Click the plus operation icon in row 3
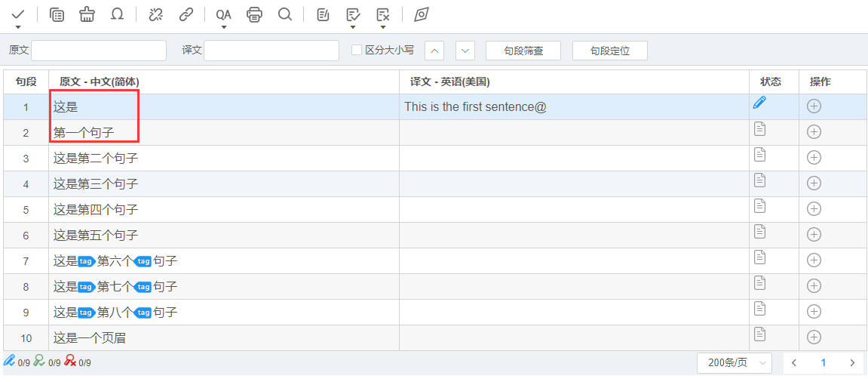Viewport: 868px width, 382px height. [x=814, y=158]
